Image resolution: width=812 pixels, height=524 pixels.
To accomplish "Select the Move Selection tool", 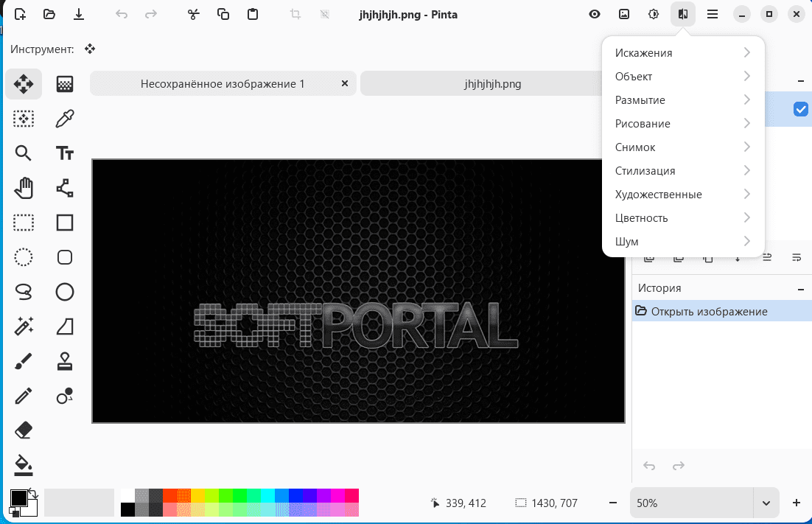I will 24,119.
